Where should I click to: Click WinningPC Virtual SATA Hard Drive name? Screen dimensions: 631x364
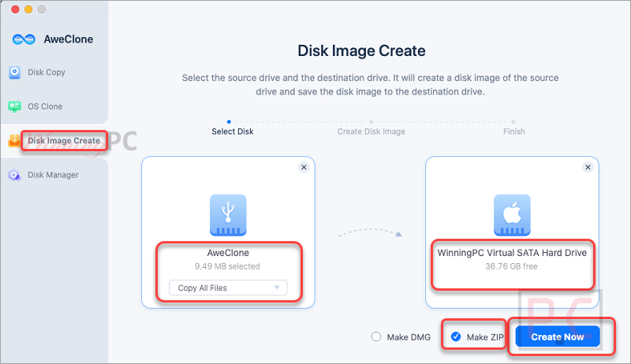[x=512, y=253]
